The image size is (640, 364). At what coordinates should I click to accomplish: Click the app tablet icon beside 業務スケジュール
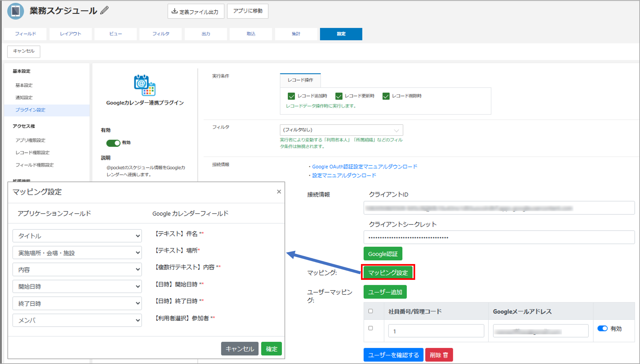(15, 11)
